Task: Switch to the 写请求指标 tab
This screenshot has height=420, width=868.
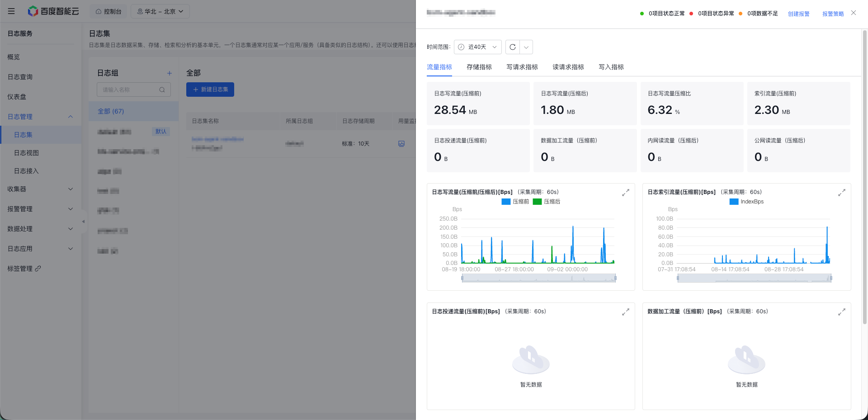Action: tap(522, 67)
